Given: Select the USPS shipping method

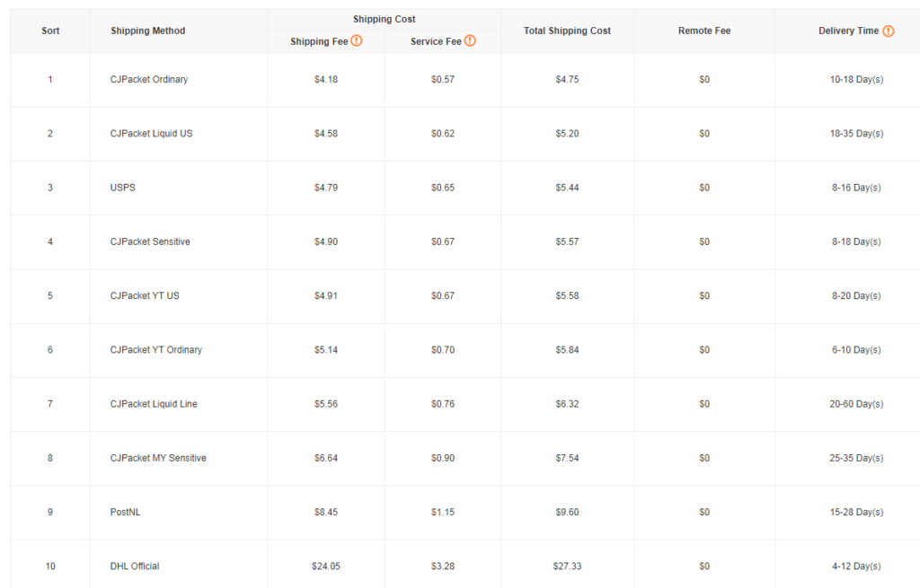Looking at the screenshot, I should pos(122,188).
